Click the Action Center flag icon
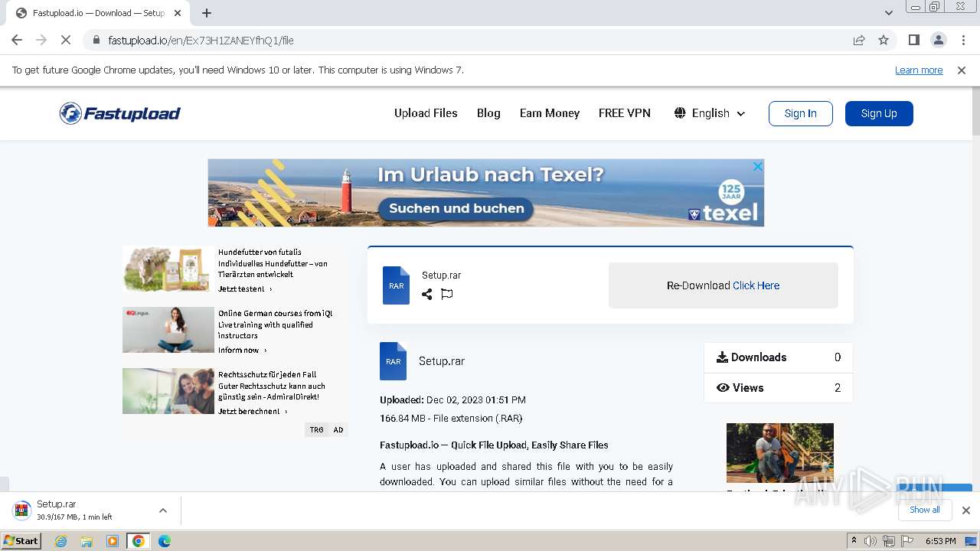 907,541
